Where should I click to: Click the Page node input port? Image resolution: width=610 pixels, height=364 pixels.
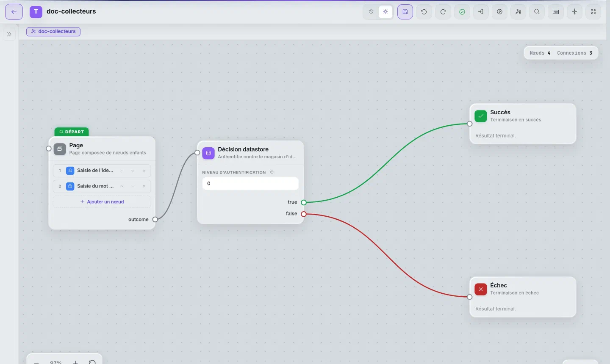(x=49, y=149)
